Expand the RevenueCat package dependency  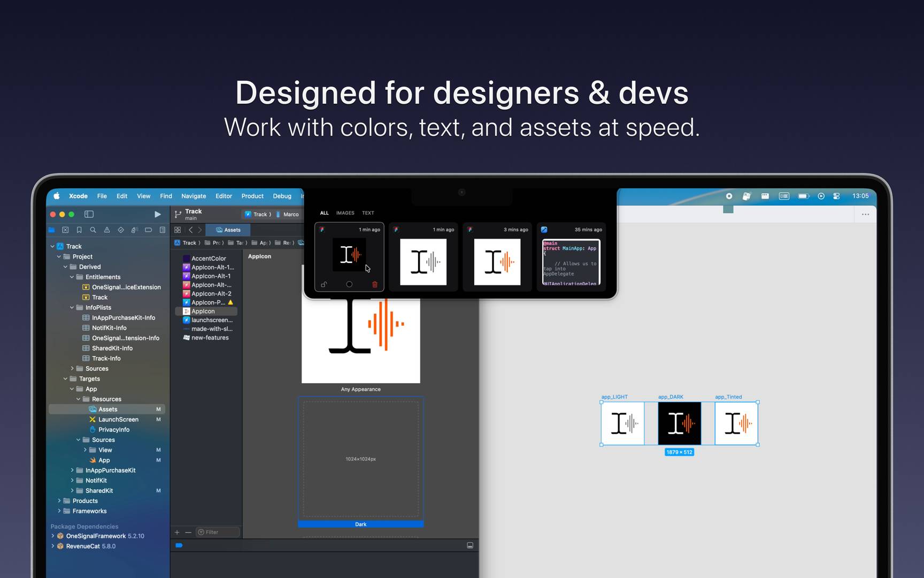point(53,546)
